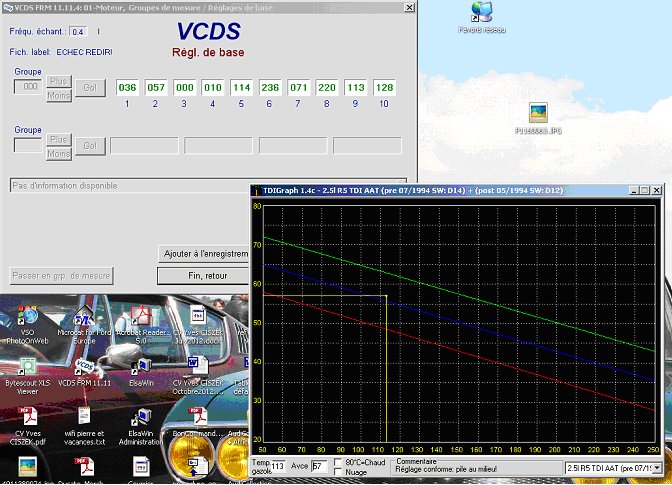The image size is (672, 485).
Task: Toggle the Nuage checkbox in TDIGraph
Action: tap(338, 472)
